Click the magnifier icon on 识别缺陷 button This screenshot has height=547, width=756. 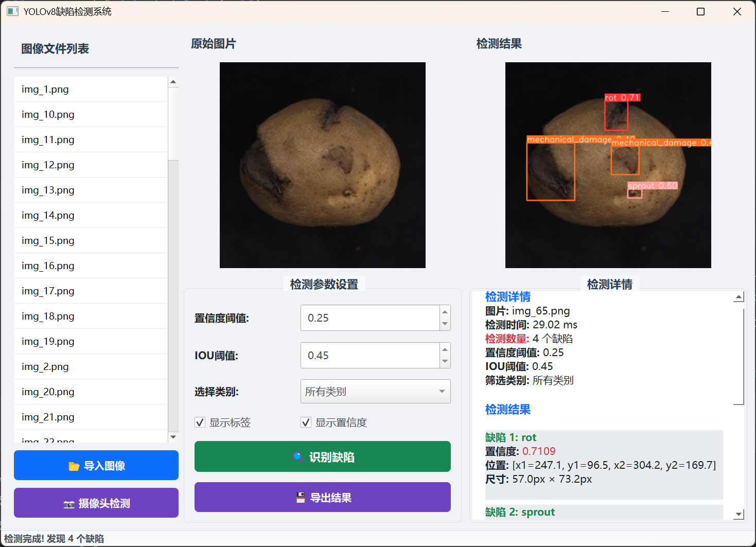pos(298,457)
